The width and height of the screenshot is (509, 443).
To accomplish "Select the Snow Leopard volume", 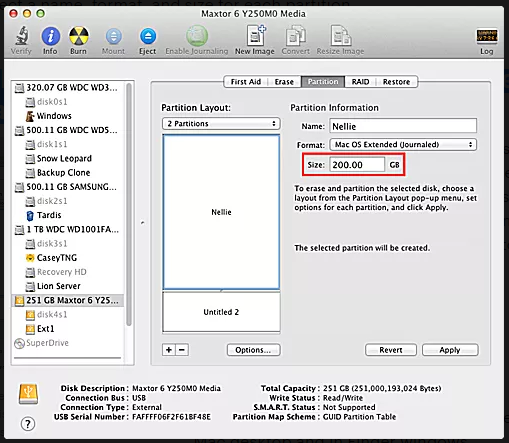I will tap(59, 158).
